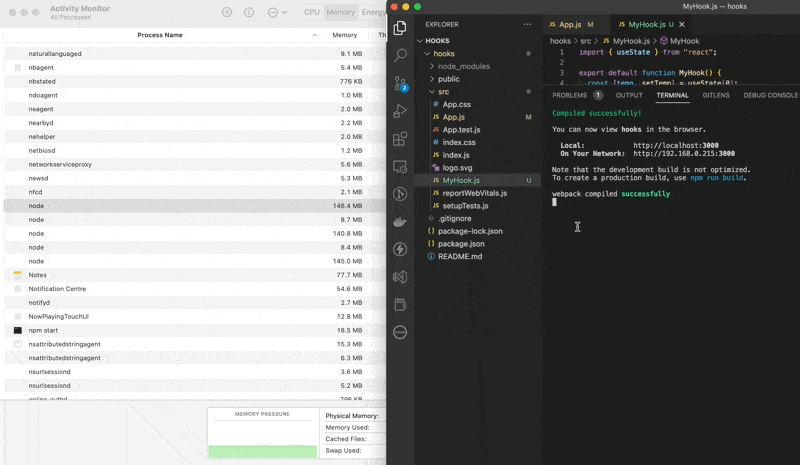Open the Remote Explorer activity bar icon
Viewport: 800px width, 465px height.
[400, 166]
